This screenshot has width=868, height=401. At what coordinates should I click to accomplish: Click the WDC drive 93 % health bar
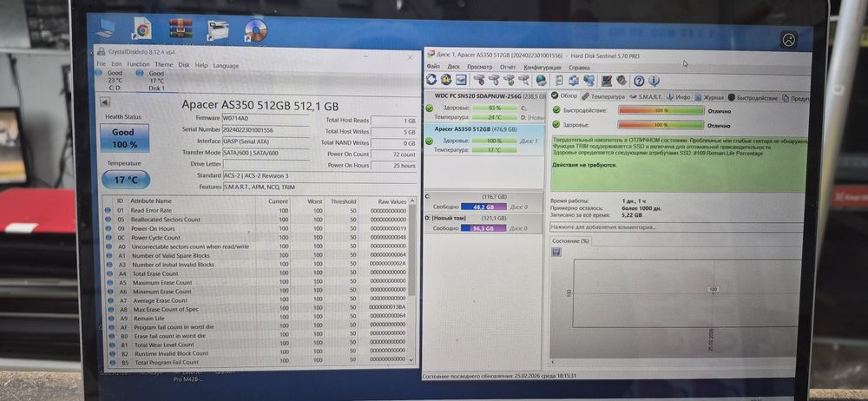pyautogui.click(x=495, y=108)
